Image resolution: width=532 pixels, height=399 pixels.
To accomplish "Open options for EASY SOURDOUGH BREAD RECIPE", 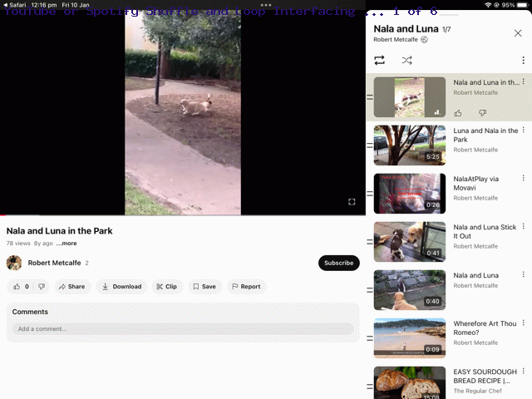I will coord(524,371).
